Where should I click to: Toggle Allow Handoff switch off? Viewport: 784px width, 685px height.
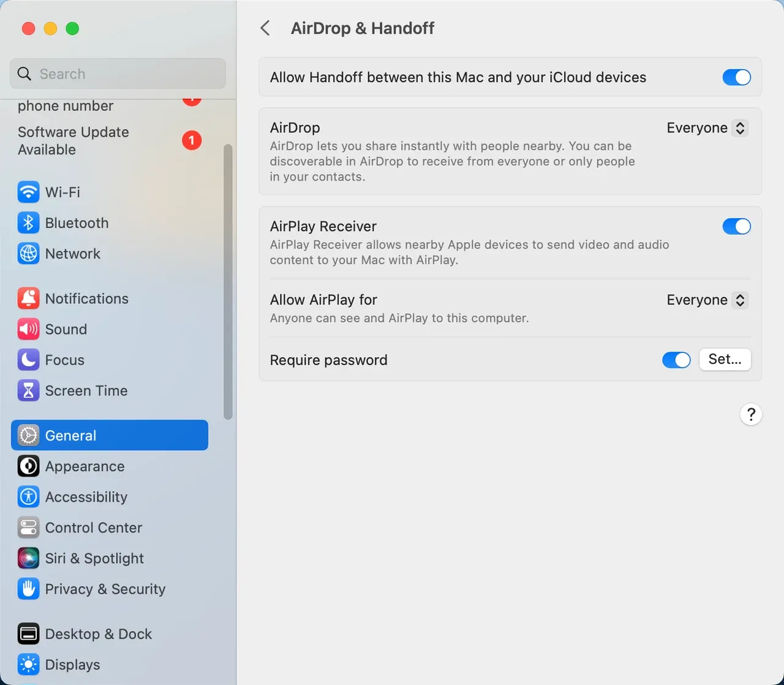tap(736, 77)
